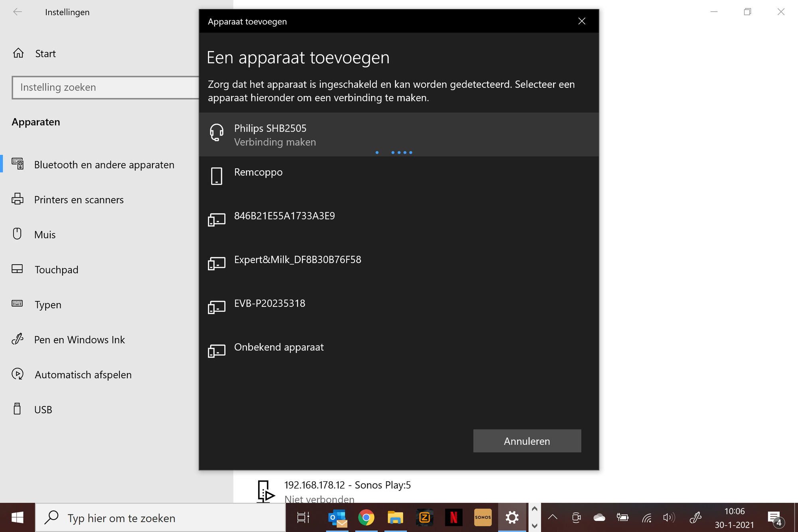The width and height of the screenshot is (798, 532).
Task: Close the Instellingen window
Action: point(781,12)
